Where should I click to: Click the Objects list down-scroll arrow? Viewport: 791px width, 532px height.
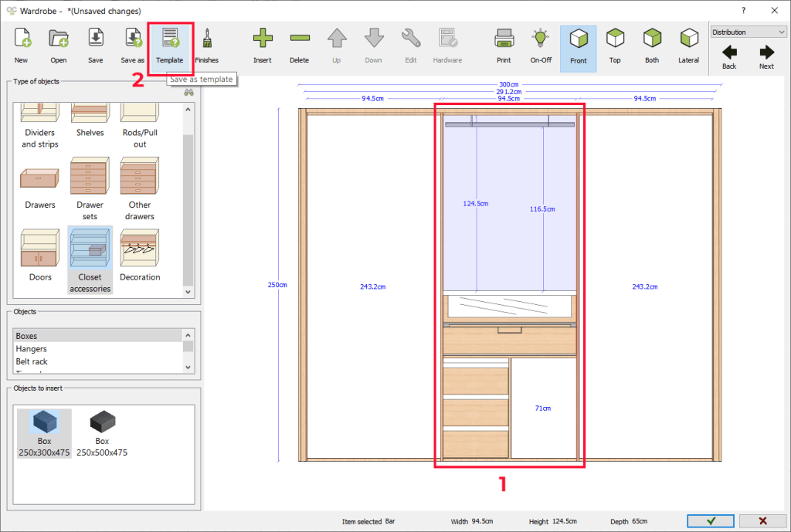point(188,368)
